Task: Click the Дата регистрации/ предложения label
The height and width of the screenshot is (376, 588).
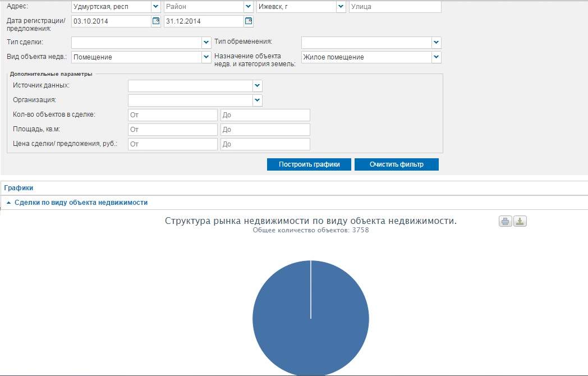Action: coord(36,24)
